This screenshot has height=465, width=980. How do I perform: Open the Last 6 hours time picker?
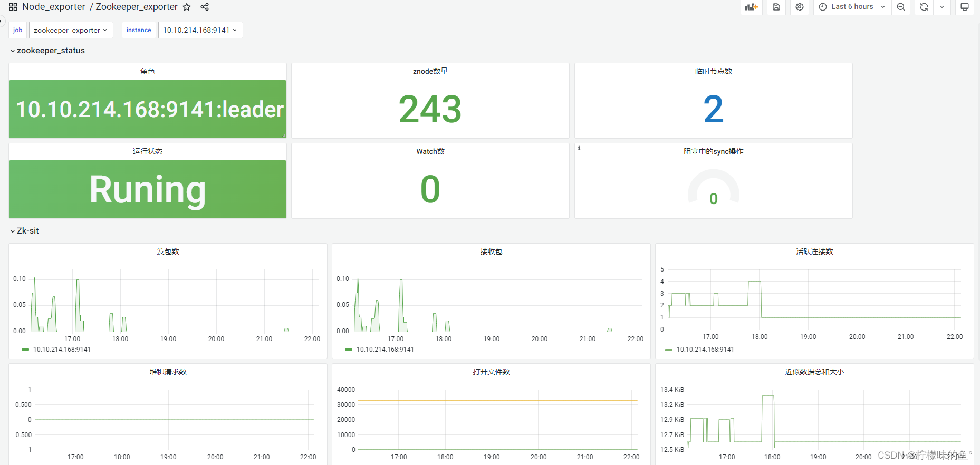pyautogui.click(x=852, y=7)
